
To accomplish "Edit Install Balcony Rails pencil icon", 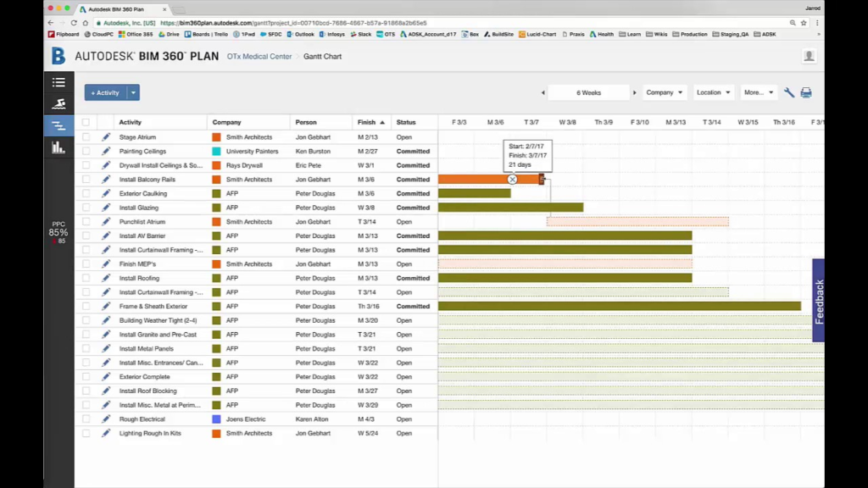I will tap(106, 180).
